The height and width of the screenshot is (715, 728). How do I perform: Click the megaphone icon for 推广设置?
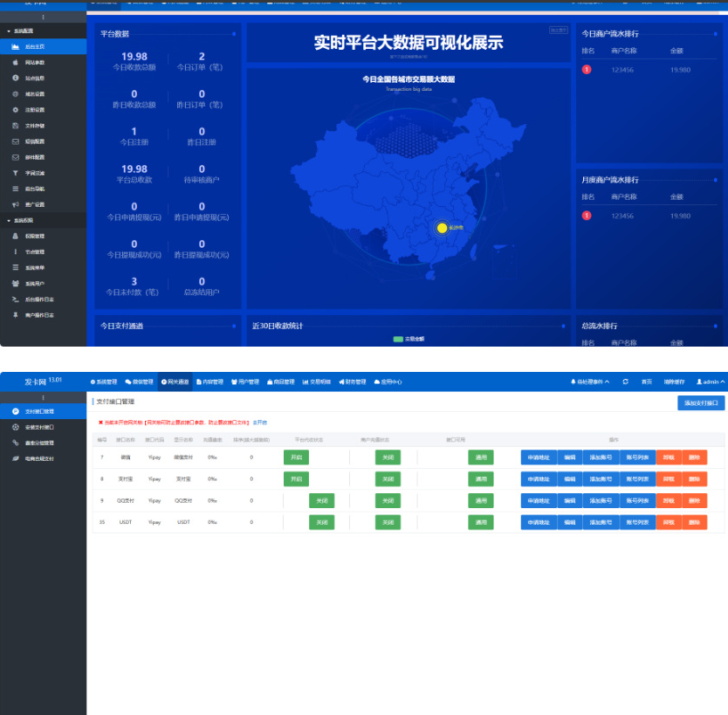[16, 204]
